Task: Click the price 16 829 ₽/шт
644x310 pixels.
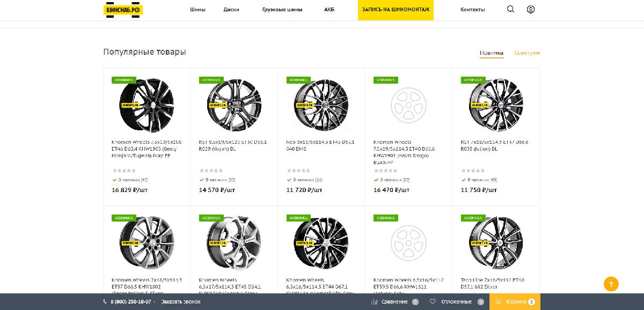Action: [x=129, y=190]
